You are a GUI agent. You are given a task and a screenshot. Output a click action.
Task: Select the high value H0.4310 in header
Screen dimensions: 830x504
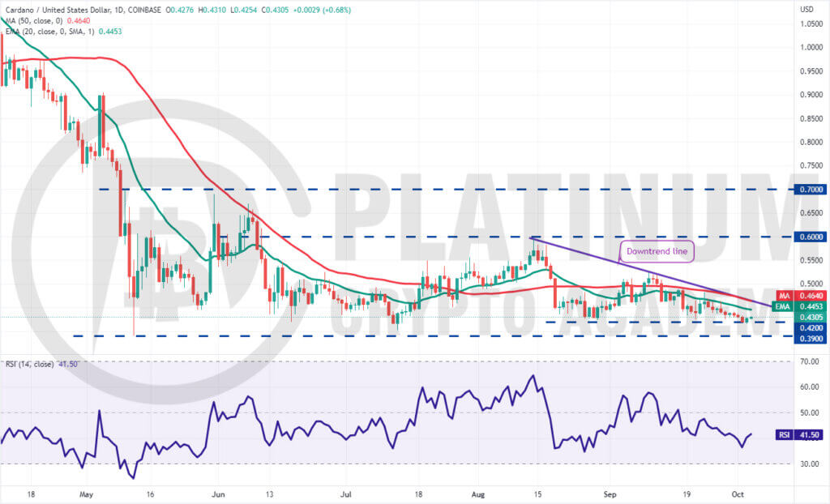pos(212,10)
